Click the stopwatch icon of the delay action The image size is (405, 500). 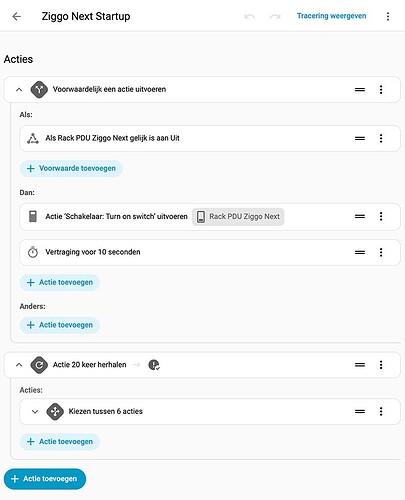33,252
